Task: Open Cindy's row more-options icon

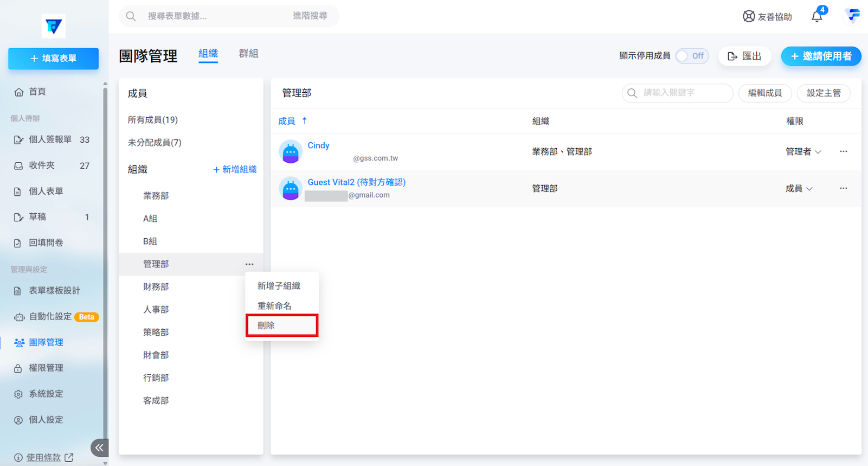Action: coord(843,151)
